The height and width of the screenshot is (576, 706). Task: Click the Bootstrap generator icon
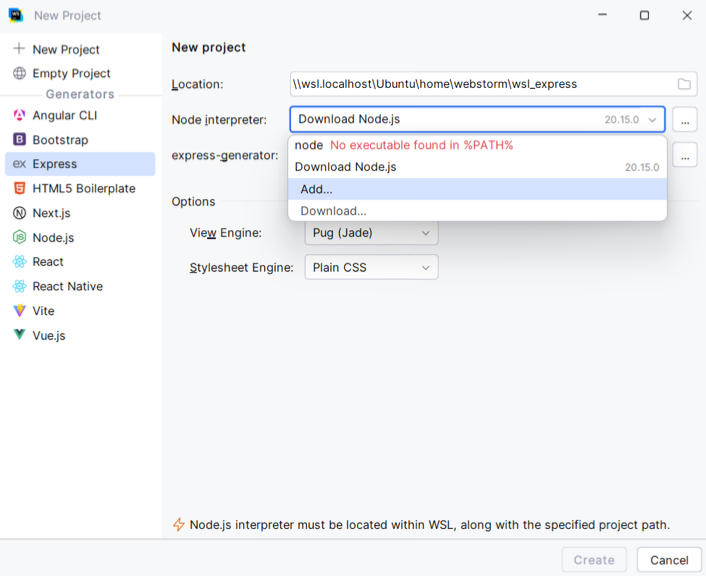(x=19, y=140)
